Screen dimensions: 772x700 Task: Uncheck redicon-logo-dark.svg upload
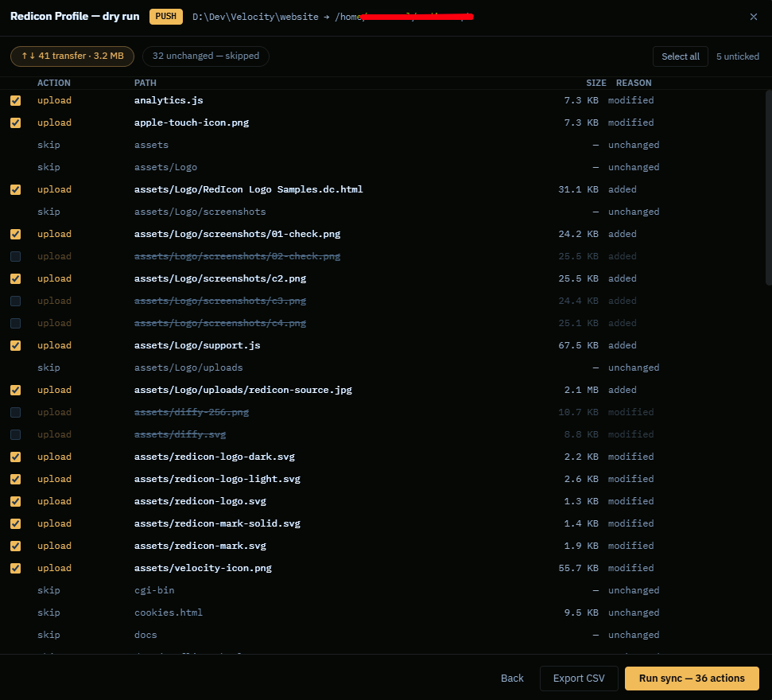click(16, 457)
